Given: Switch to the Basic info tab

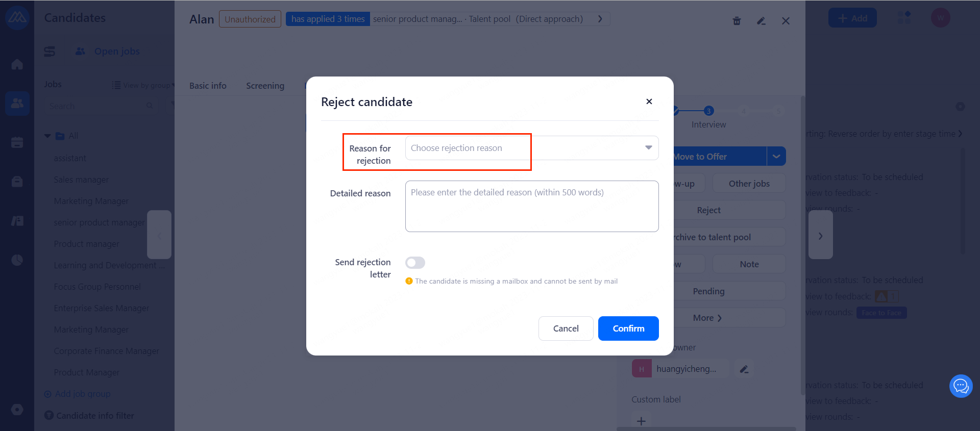Looking at the screenshot, I should point(208,86).
